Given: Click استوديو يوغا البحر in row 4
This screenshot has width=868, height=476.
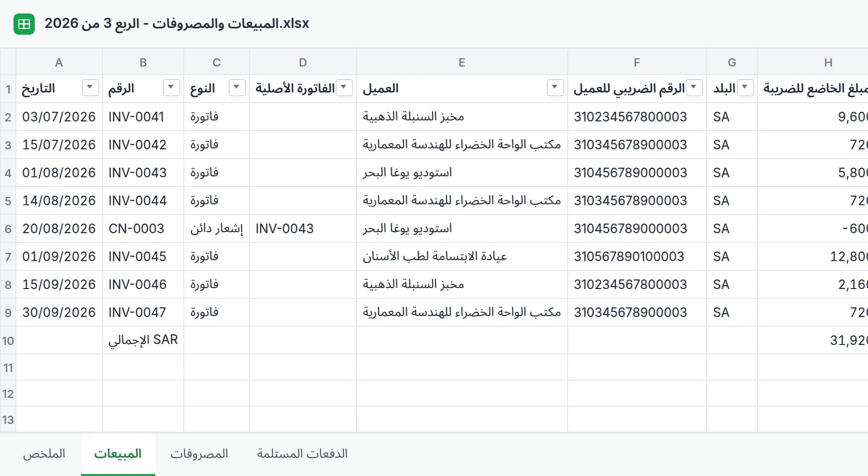Looking at the screenshot, I should 462,173.
